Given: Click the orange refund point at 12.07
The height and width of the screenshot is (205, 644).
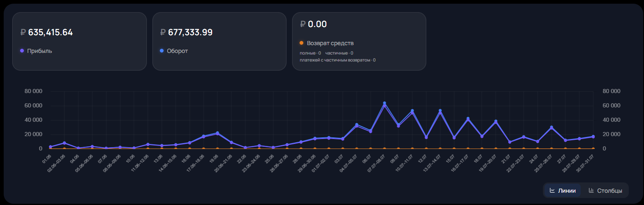Looking at the screenshot, I should (x=426, y=149).
